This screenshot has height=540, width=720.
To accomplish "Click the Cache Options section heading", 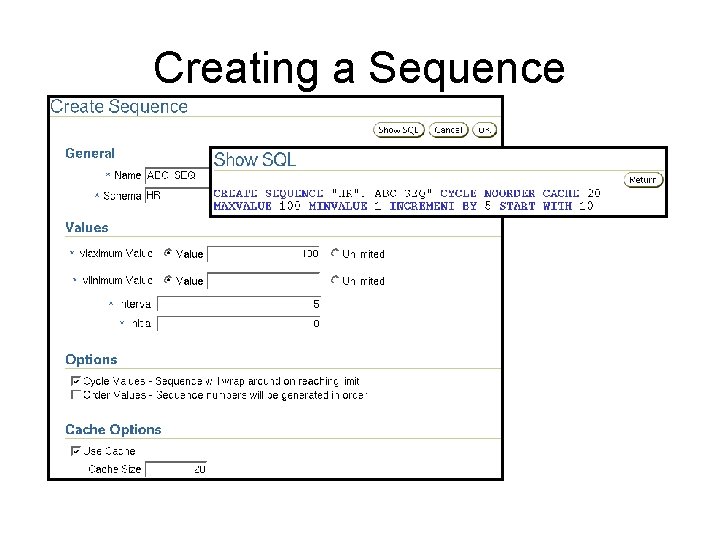I will click(113, 429).
